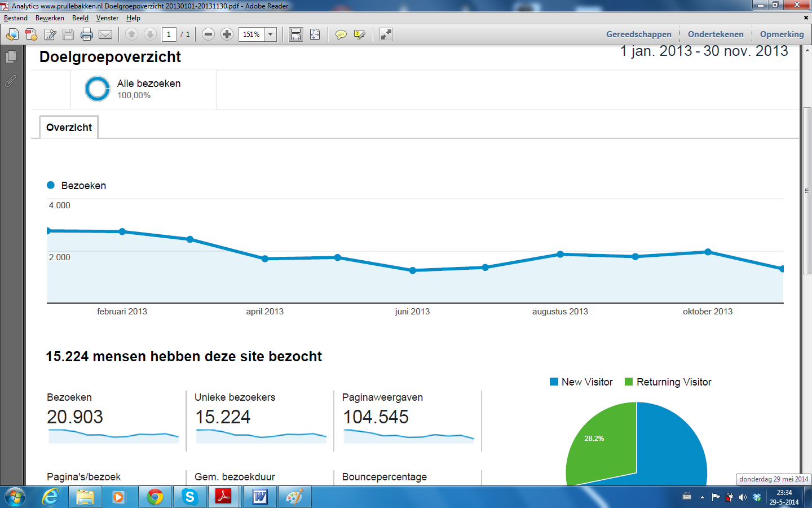The image size is (812, 508).
Task: Select the highlight text tool
Action: [x=360, y=34]
